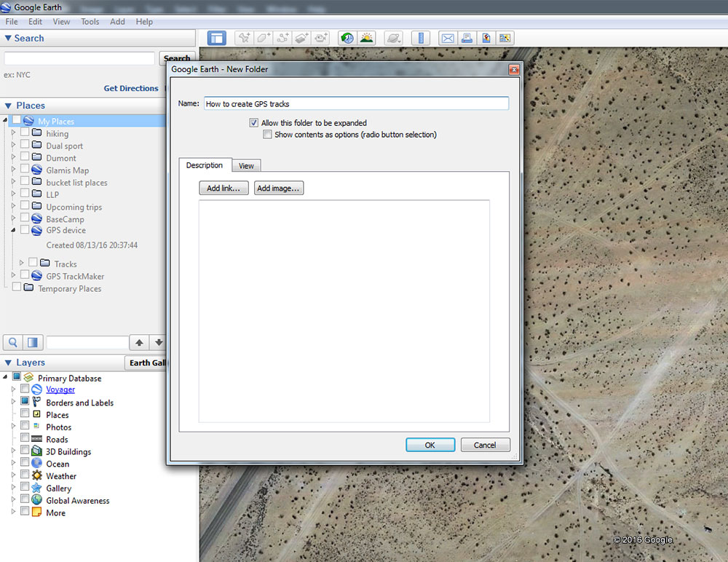Open the Add menu
The height and width of the screenshot is (562, 728).
(x=117, y=21)
